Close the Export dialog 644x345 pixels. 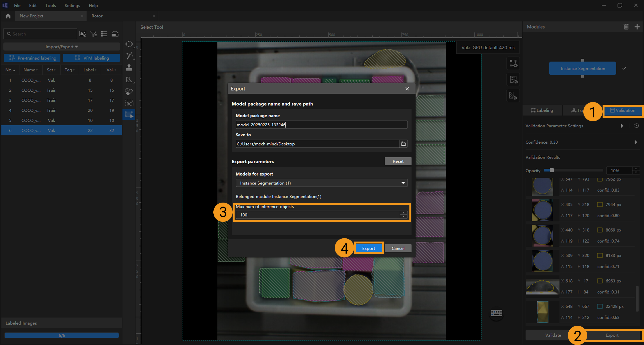pos(407,89)
